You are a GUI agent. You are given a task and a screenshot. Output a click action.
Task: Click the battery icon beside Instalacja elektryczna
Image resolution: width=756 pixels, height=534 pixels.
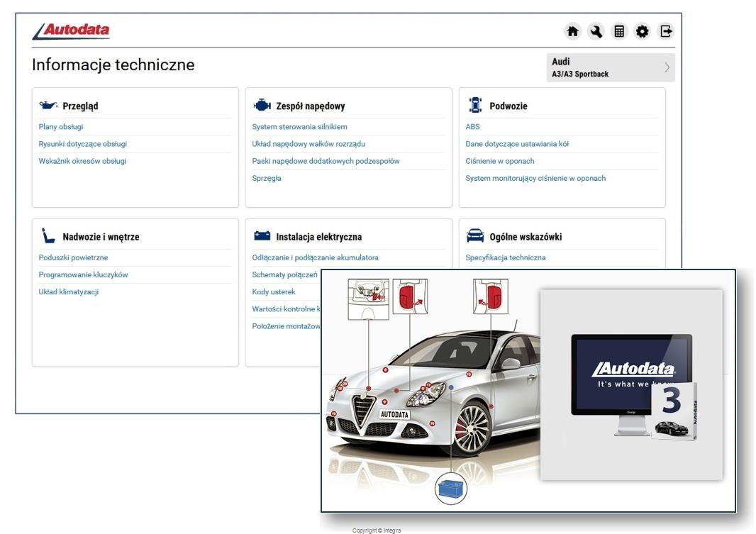tap(262, 235)
